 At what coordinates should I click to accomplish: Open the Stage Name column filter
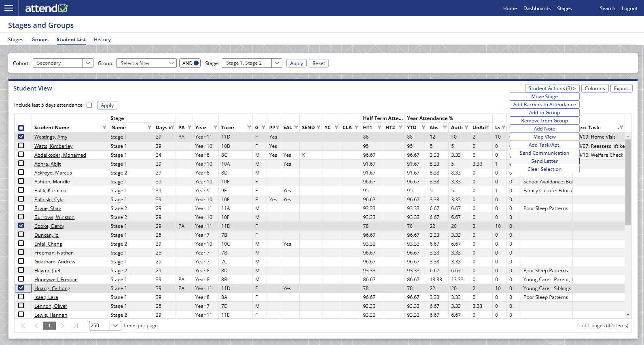tap(150, 127)
